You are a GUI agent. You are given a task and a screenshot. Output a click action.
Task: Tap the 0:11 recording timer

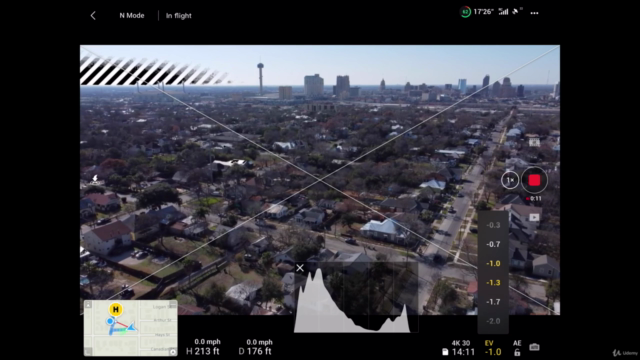[x=534, y=199]
